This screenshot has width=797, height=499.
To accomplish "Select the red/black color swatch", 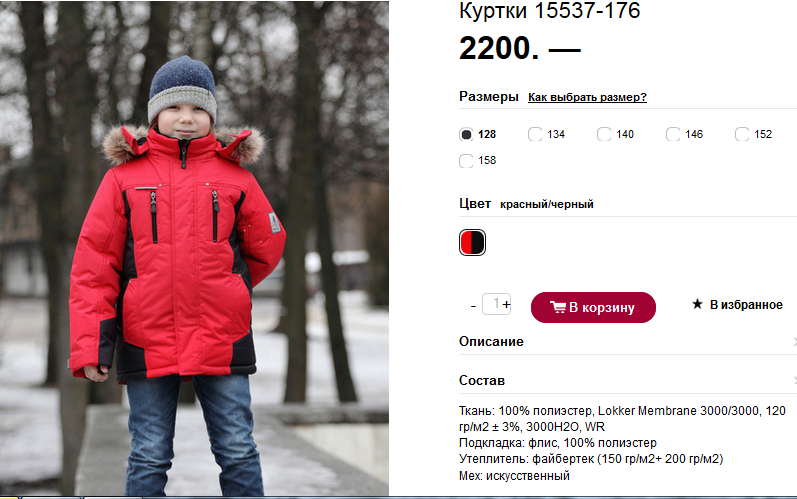I will [x=472, y=242].
